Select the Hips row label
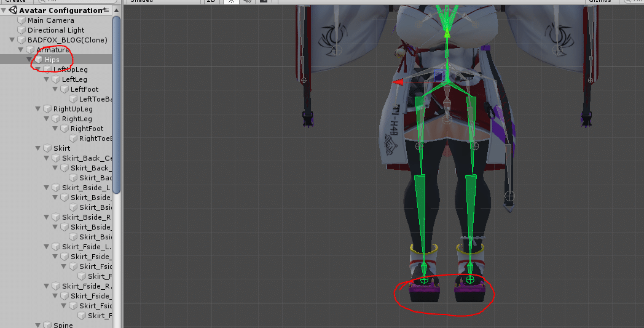644x328 pixels. (x=52, y=60)
